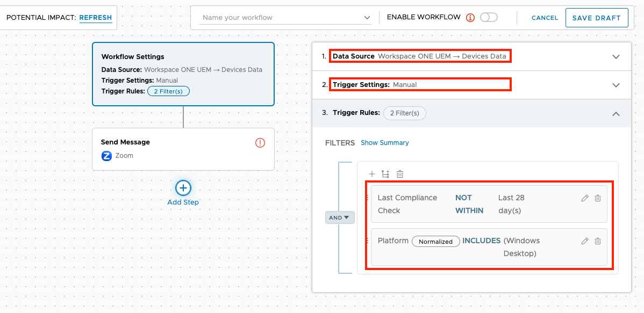
Task: Click the Send Message error warning icon
Action: click(x=260, y=143)
